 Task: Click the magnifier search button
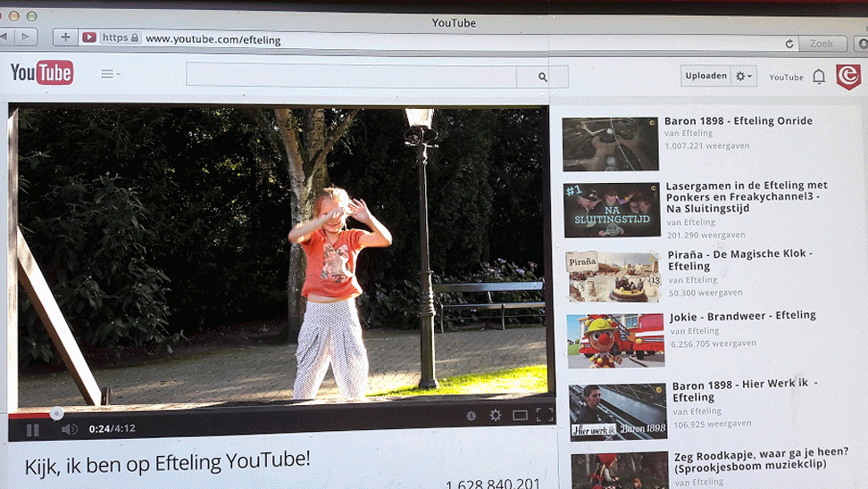[542, 77]
